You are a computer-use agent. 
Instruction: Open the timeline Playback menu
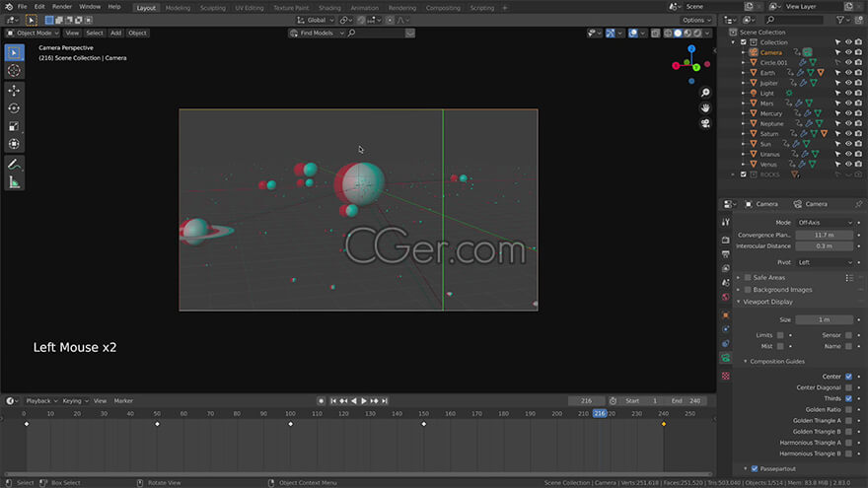tap(41, 401)
